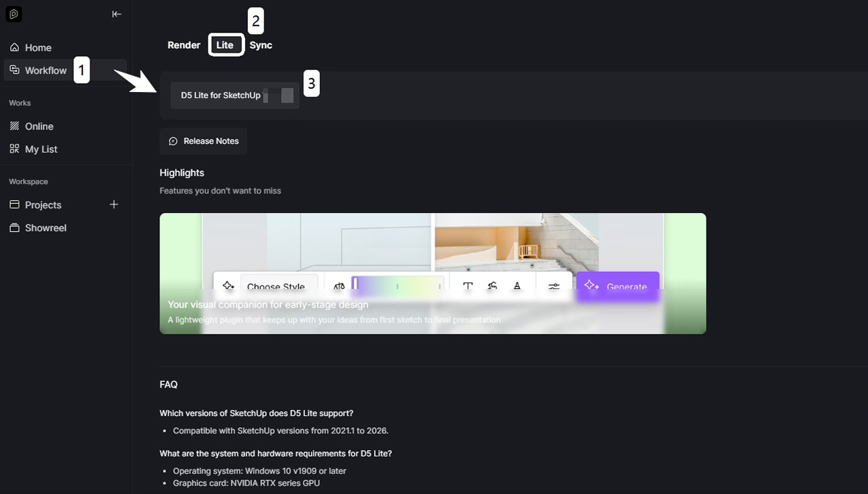Image resolution: width=868 pixels, height=494 pixels.
Task: Click question about supported SketchUp versions
Action: 256,413
